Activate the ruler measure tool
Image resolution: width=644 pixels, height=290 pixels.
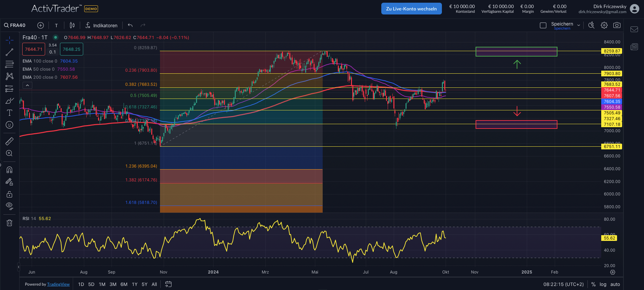9,141
